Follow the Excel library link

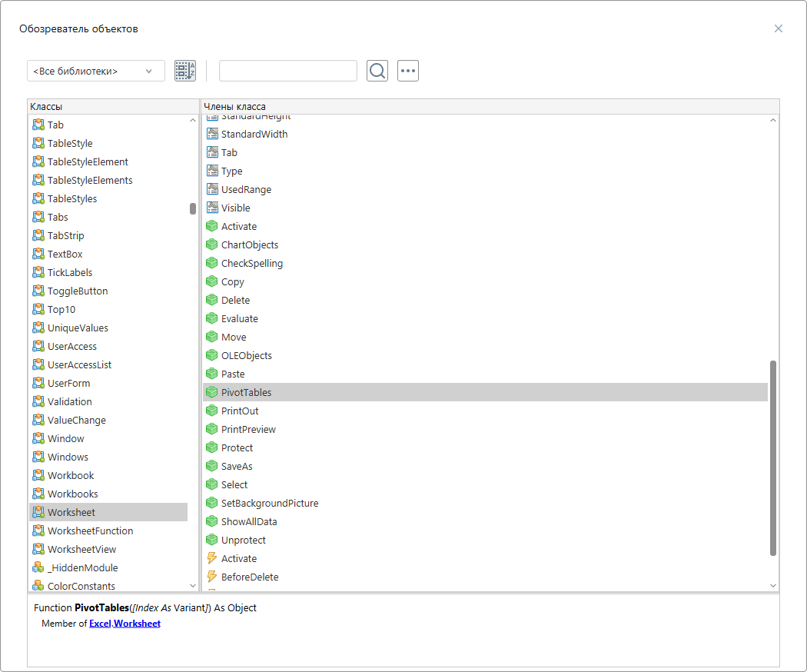pos(100,624)
